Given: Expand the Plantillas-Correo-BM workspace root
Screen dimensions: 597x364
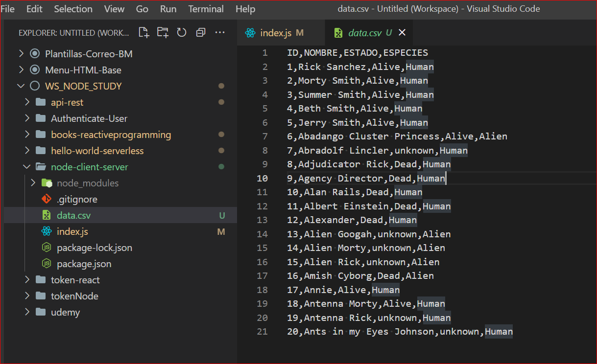Looking at the screenshot, I should click(x=21, y=54).
